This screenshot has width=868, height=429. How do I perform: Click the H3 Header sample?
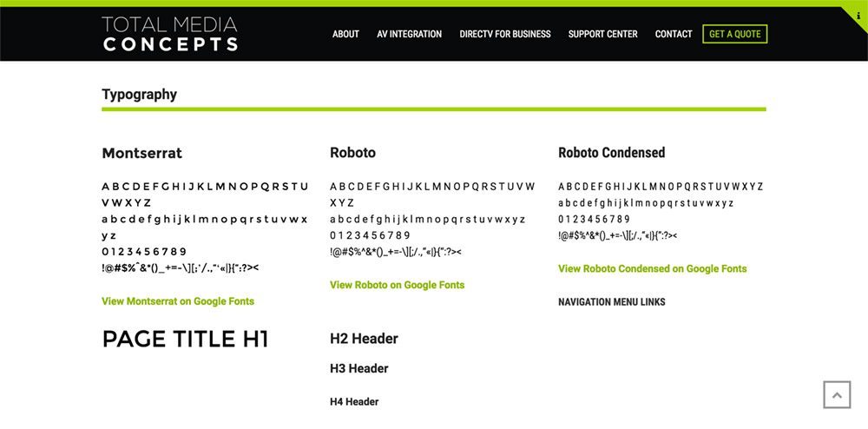tap(358, 368)
